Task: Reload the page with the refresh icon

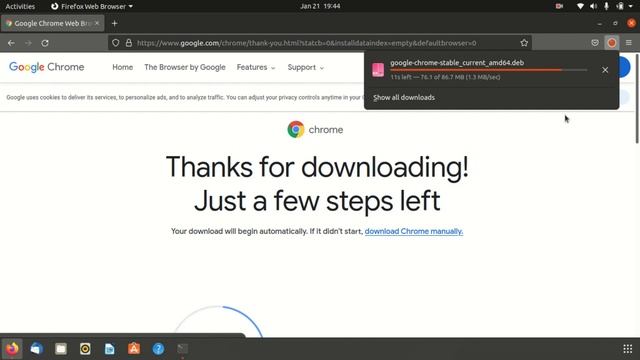Action: click(x=45, y=43)
